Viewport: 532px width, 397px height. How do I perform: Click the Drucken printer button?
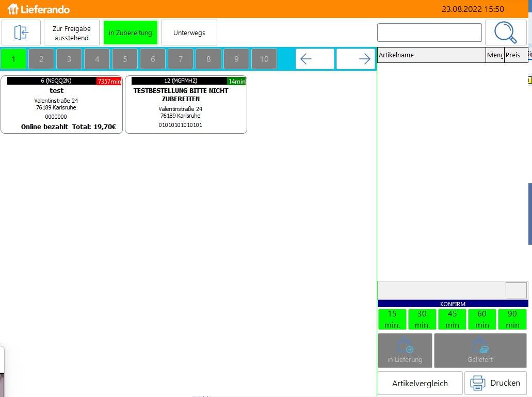[x=495, y=383]
